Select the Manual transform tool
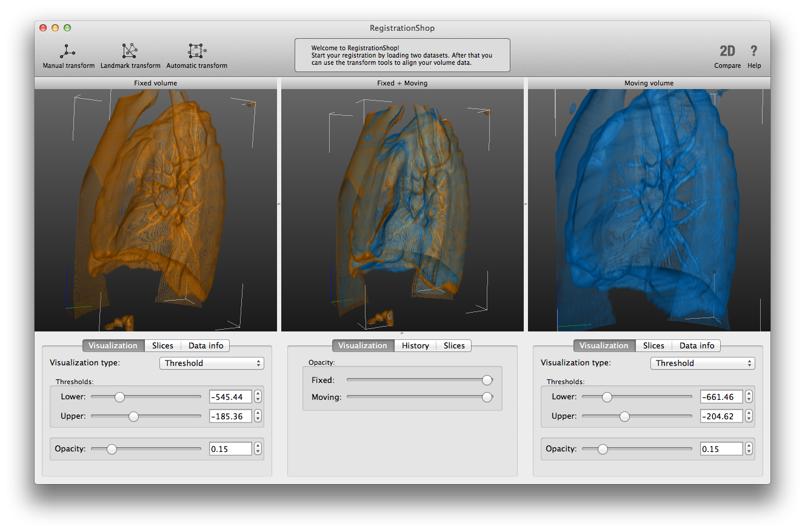Screen dimensions: 805x532 [x=68, y=56]
